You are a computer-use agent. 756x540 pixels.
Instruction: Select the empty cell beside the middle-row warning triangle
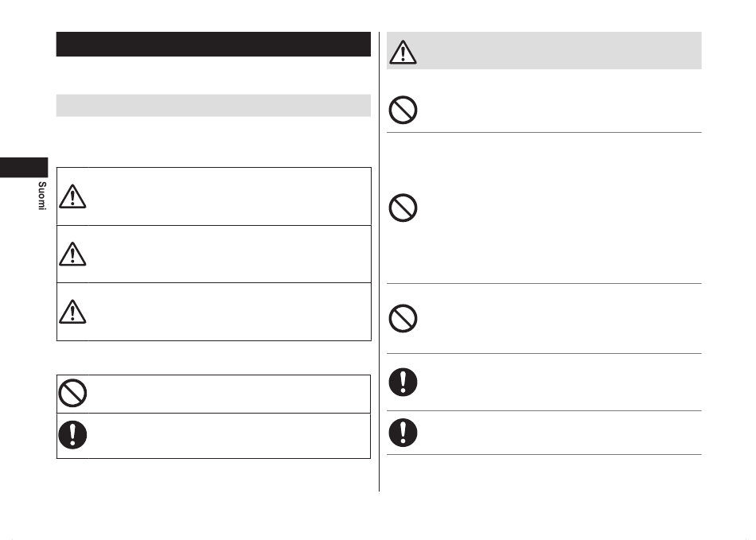230,254
